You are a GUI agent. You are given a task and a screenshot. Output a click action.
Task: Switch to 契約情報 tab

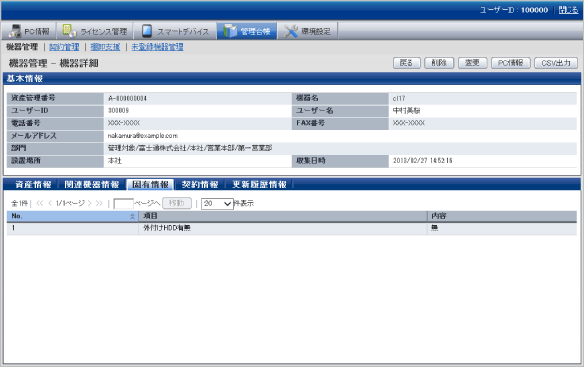tap(200, 184)
